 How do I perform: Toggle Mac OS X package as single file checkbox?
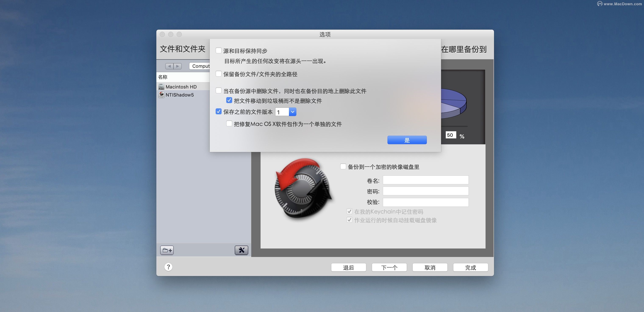pyautogui.click(x=229, y=123)
